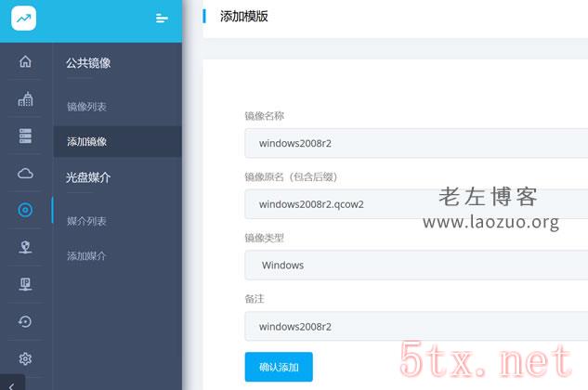The width and height of the screenshot is (588, 390).
Task: Select the disc image sidebar icon
Action: tap(25, 210)
